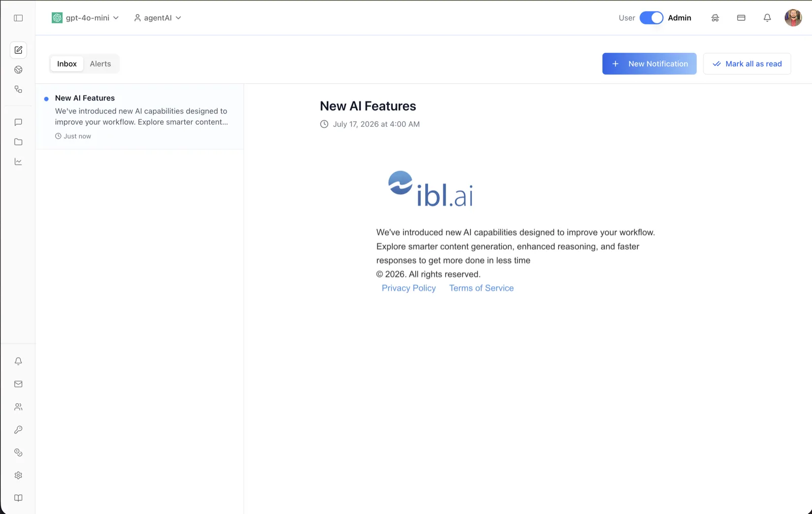812x514 pixels.
Task: Open the analytics chart icon in sidebar
Action: pyautogui.click(x=18, y=162)
